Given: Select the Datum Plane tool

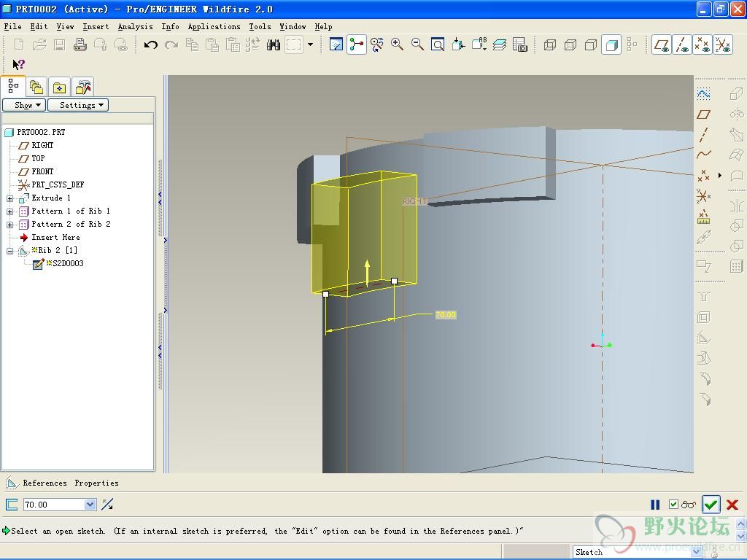Looking at the screenshot, I should [x=703, y=114].
